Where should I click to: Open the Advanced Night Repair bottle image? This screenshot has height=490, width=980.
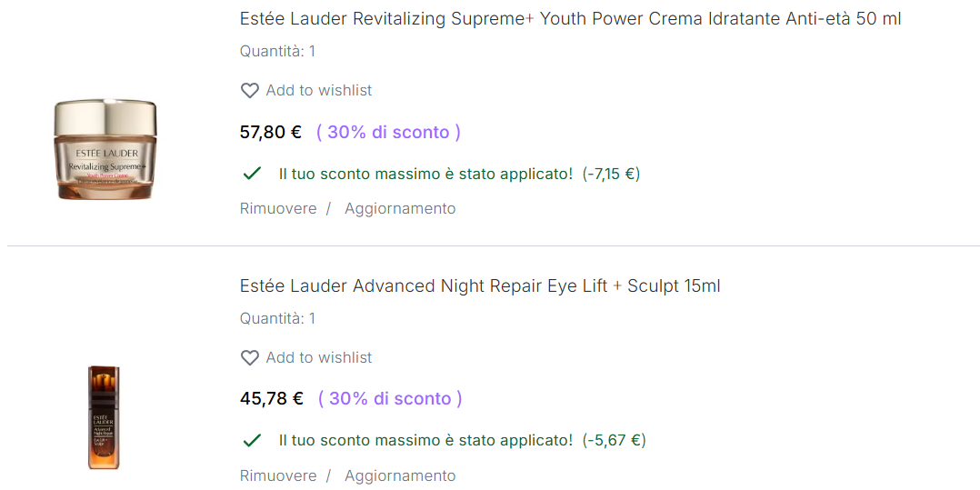click(104, 417)
